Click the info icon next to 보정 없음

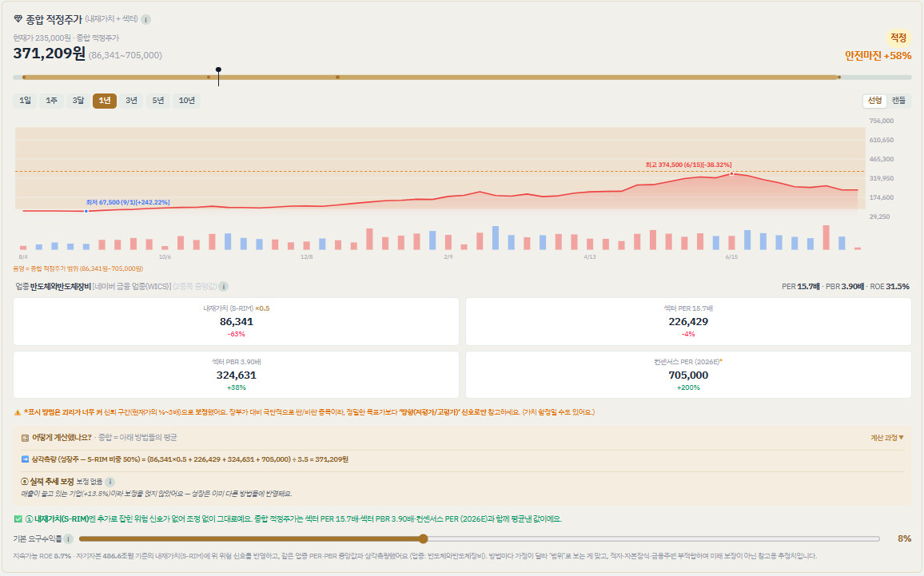click(x=110, y=482)
